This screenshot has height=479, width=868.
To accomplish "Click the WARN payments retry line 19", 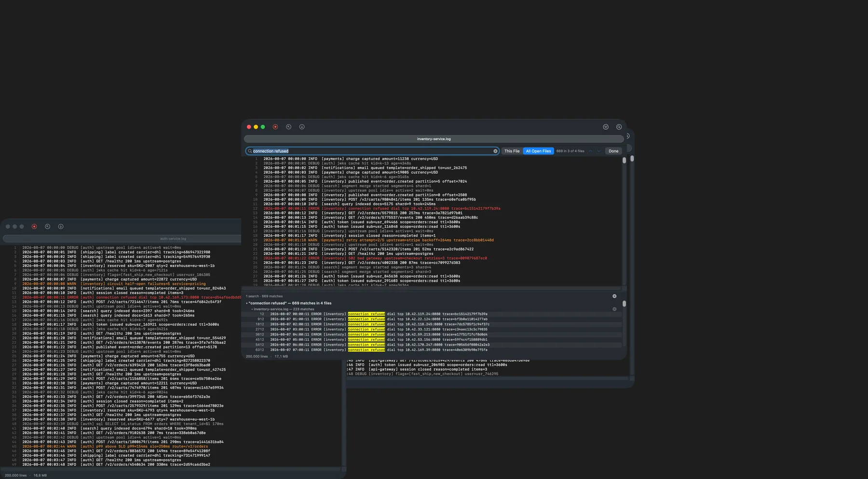I will [379, 240].
